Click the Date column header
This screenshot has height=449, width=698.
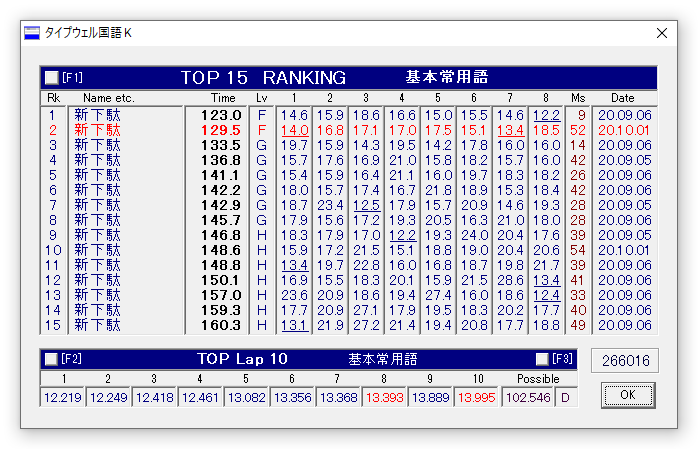click(x=622, y=98)
